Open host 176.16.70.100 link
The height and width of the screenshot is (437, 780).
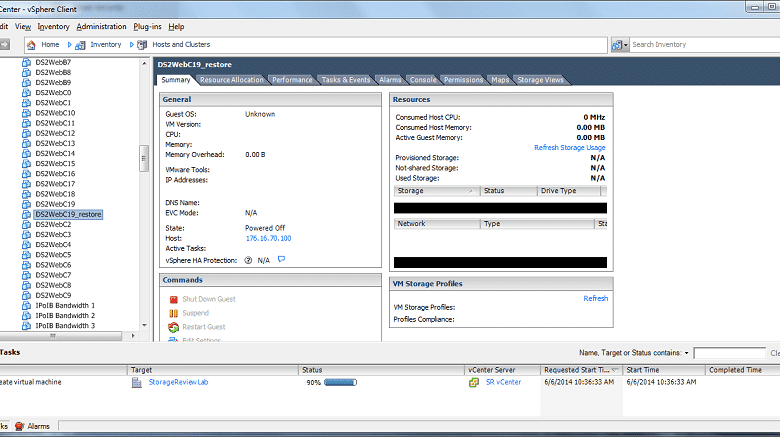[269, 238]
